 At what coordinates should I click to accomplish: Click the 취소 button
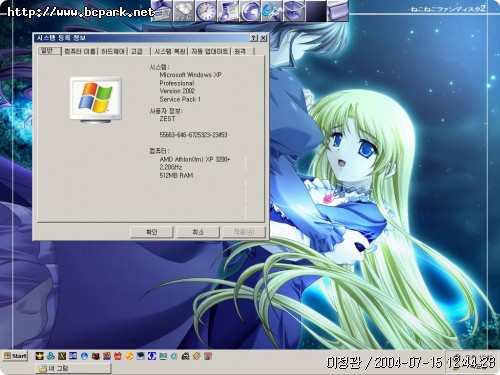(198, 232)
